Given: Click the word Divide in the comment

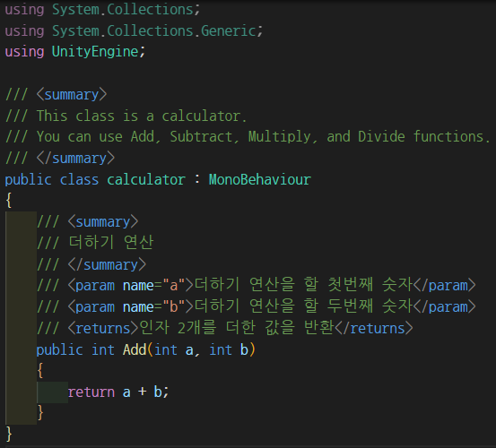Looking at the screenshot, I should point(381,137).
